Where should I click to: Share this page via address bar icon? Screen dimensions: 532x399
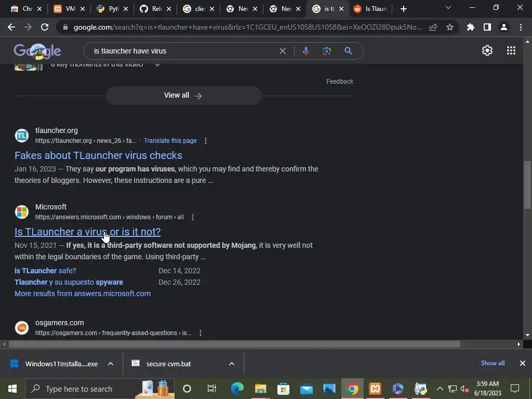pyautogui.click(x=433, y=27)
